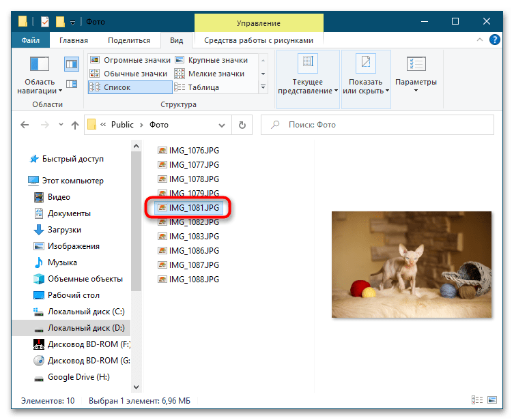Click the search box Поиск: Фото
The height and width of the screenshot is (420, 514).
[x=377, y=125]
